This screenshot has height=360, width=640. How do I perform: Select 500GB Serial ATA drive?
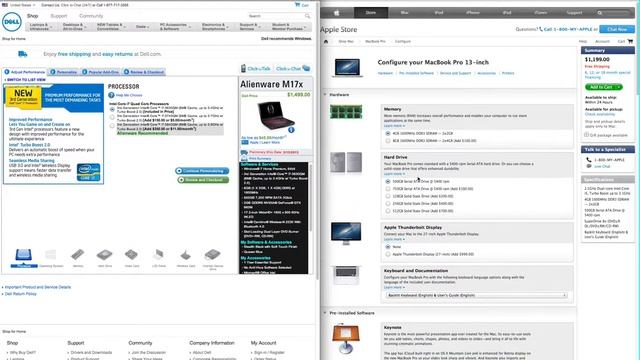(x=388, y=181)
